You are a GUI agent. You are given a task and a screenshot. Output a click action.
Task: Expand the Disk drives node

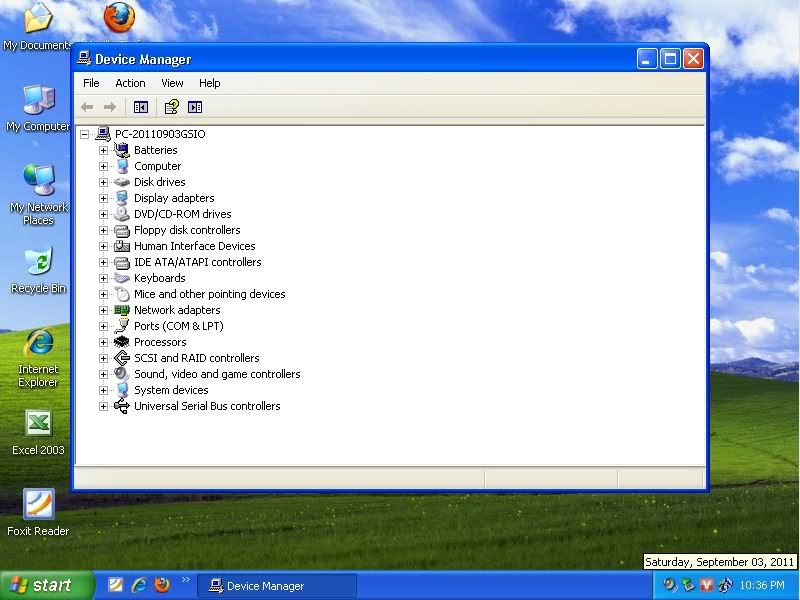click(104, 182)
